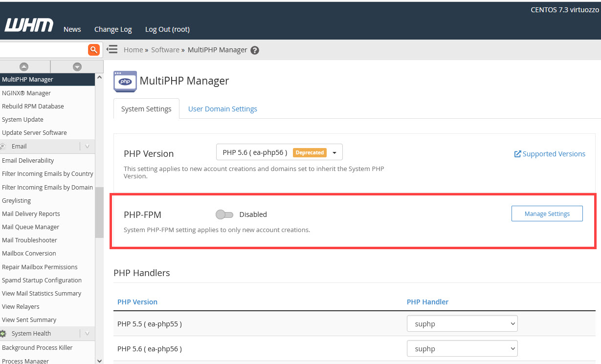Collapse the System Health section chevron
The image size is (601, 364).
pyautogui.click(x=87, y=334)
